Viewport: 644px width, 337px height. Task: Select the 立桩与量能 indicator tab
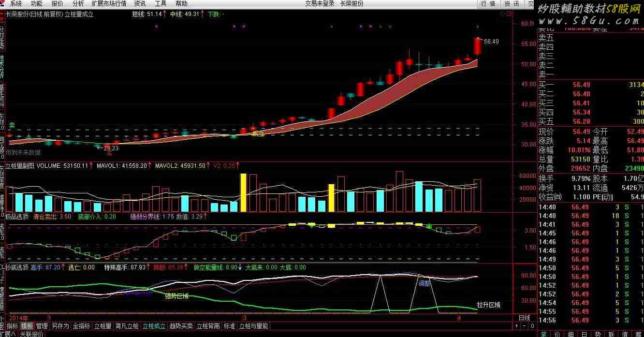[x=254, y=326]
